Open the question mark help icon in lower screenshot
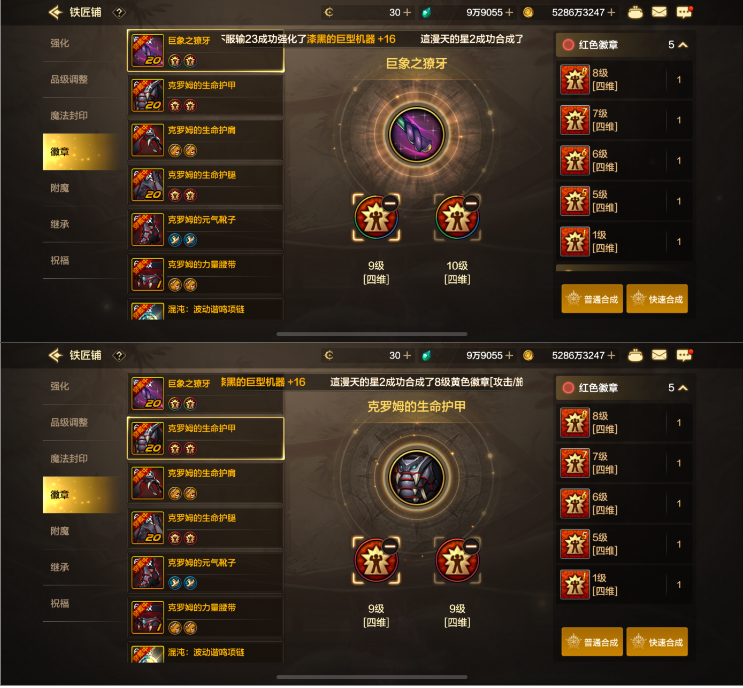Viewport: 743px width, 688px height. pos(119,355)
